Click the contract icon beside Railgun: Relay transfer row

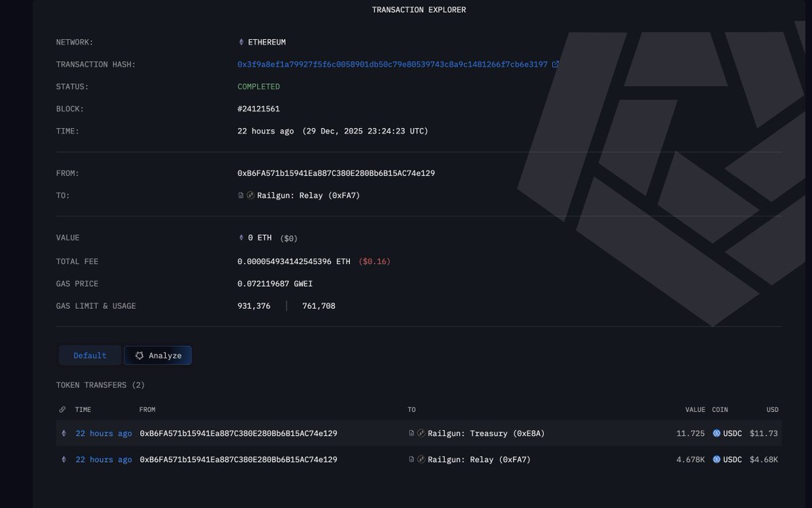(x=411, y=459)
